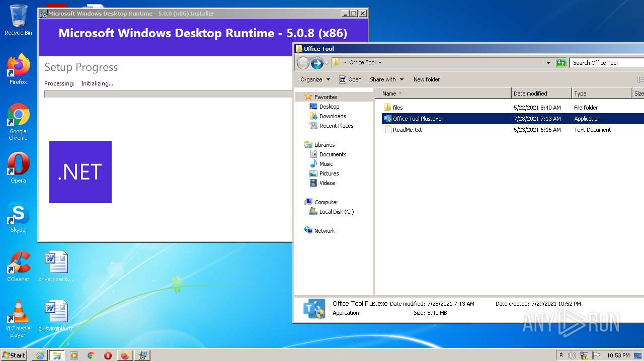The image size is (644, 362).
Task: Click the Opera taskbar icon
Action: click(108, 355)
